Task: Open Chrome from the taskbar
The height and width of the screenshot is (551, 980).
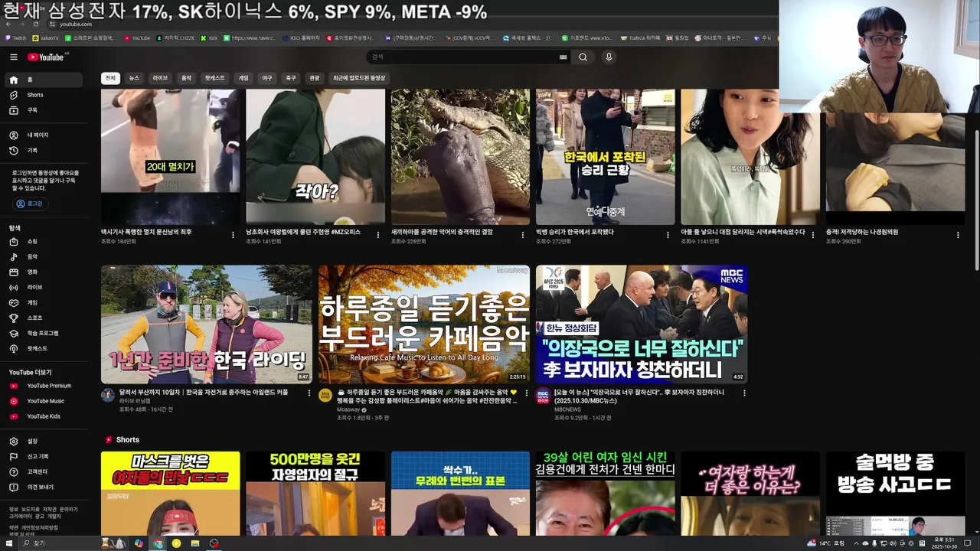Action: point(158,543)
